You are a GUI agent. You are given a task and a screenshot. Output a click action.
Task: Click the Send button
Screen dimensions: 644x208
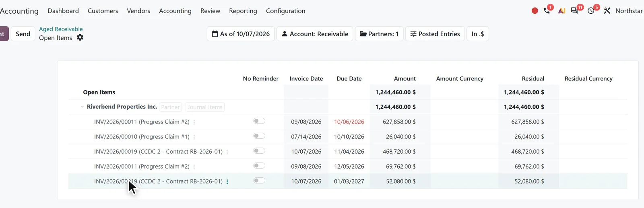coord(23,34)
